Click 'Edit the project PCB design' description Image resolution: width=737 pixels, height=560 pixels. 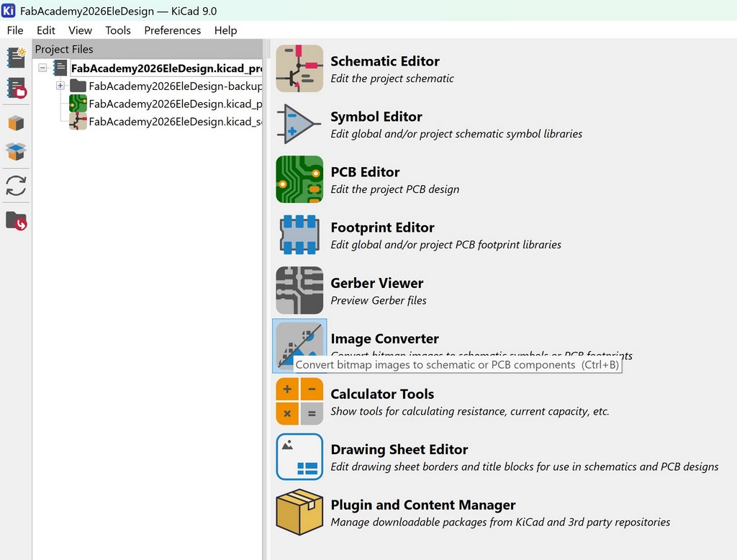click(x=395, y=189)
